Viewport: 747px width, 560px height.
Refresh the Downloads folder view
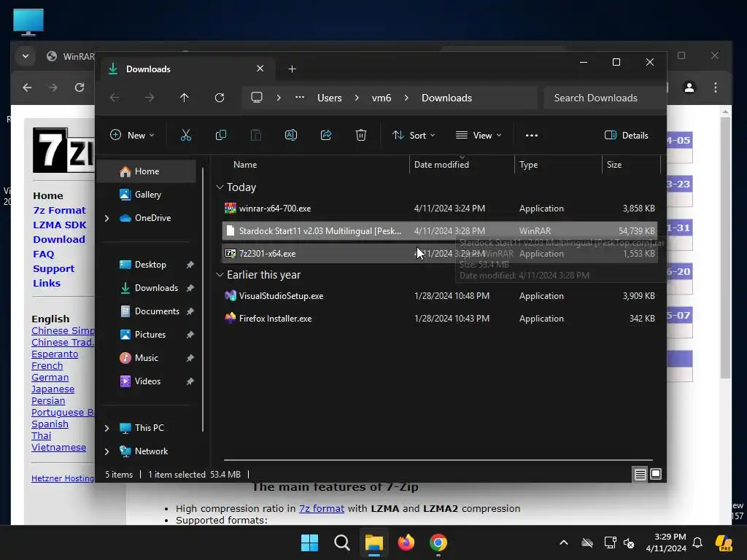(220, 98)
